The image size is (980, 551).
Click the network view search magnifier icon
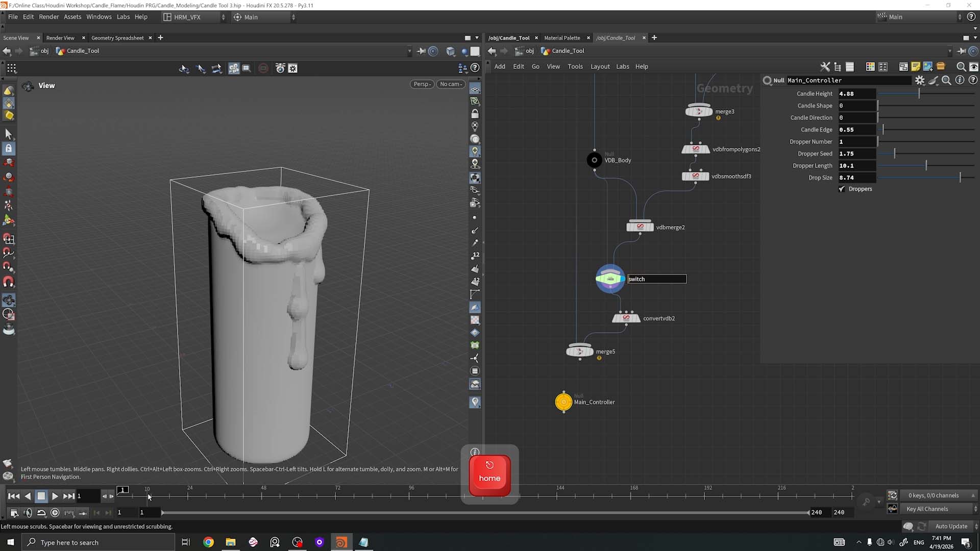(961, 67)
